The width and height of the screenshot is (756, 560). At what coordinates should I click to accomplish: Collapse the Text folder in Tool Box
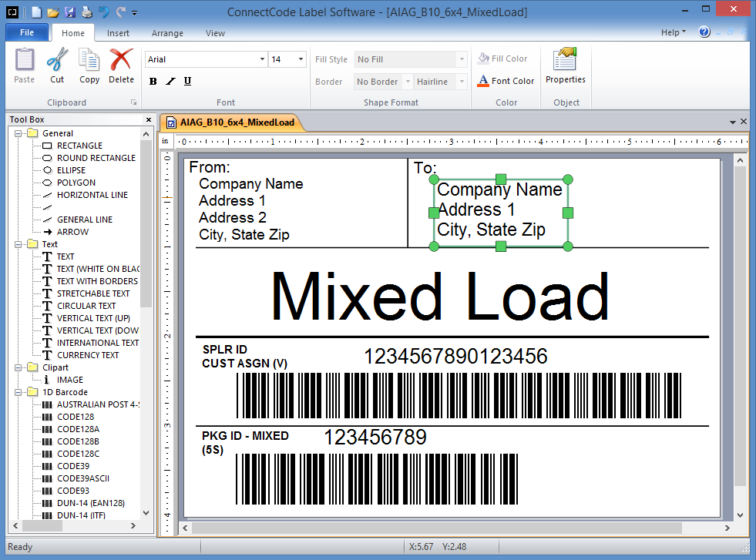18,244
